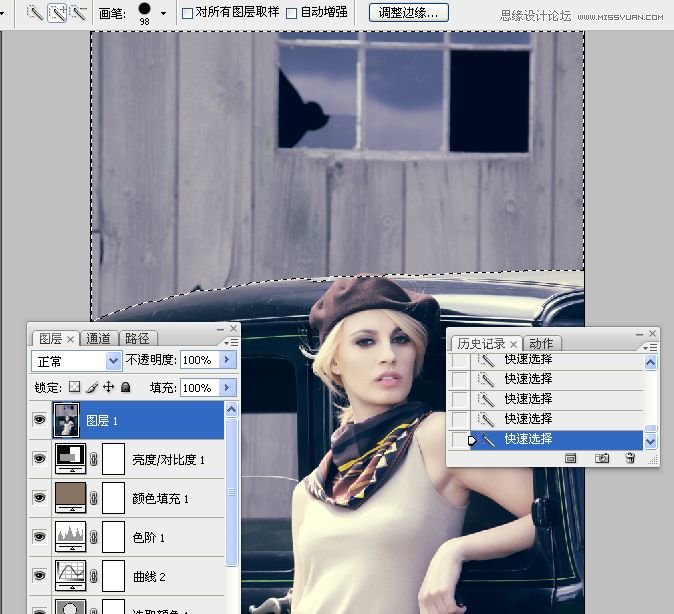Hide the 亮度/对比度 1 layer eye

coord(39,458)
